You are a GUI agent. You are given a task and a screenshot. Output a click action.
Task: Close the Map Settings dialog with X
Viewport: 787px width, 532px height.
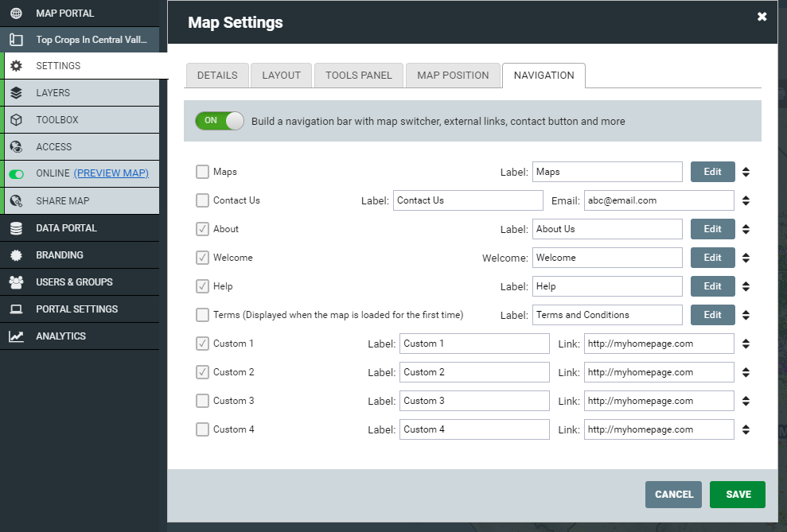pyautogui.click(x=762, y=17)
